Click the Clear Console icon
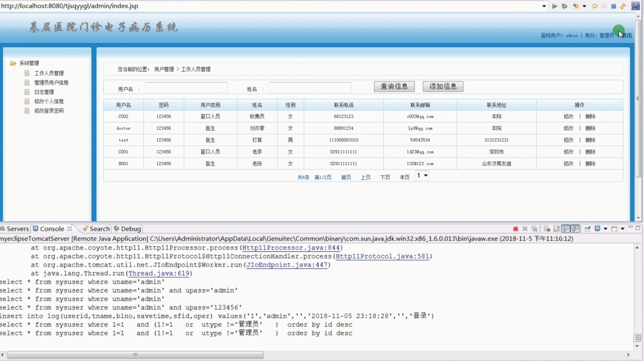The width and height of the screenshot is (644, 361). pos(547,229)
